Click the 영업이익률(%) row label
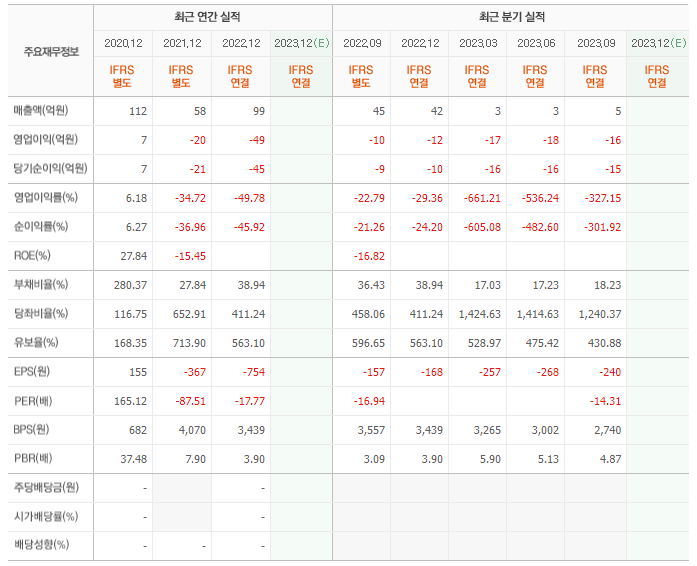Image resolution: width=697 pixels, height=566 pixels. point(45,197)
